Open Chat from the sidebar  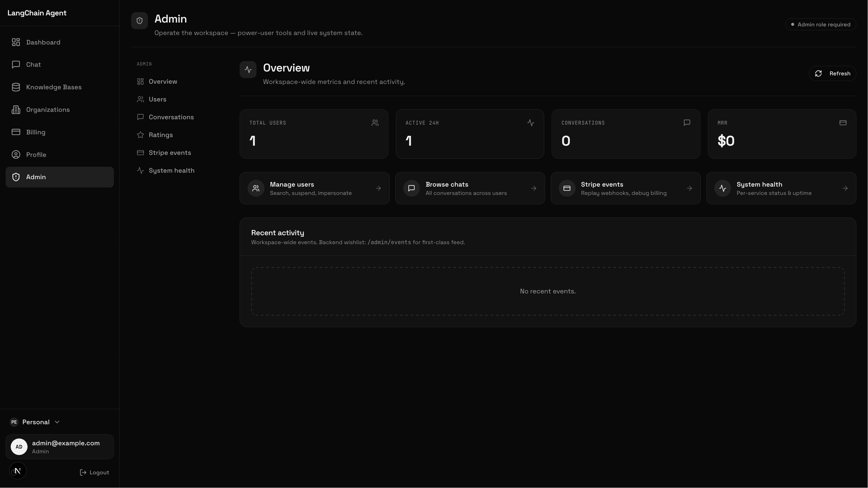tap(60, 64)
